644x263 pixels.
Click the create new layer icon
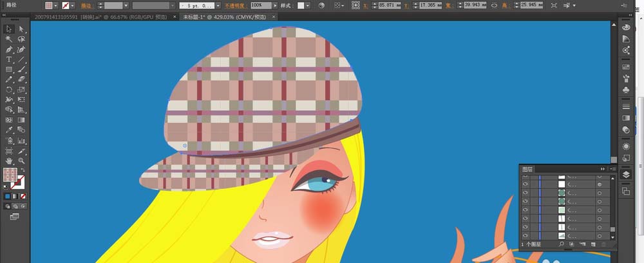[x=592, y=244]
